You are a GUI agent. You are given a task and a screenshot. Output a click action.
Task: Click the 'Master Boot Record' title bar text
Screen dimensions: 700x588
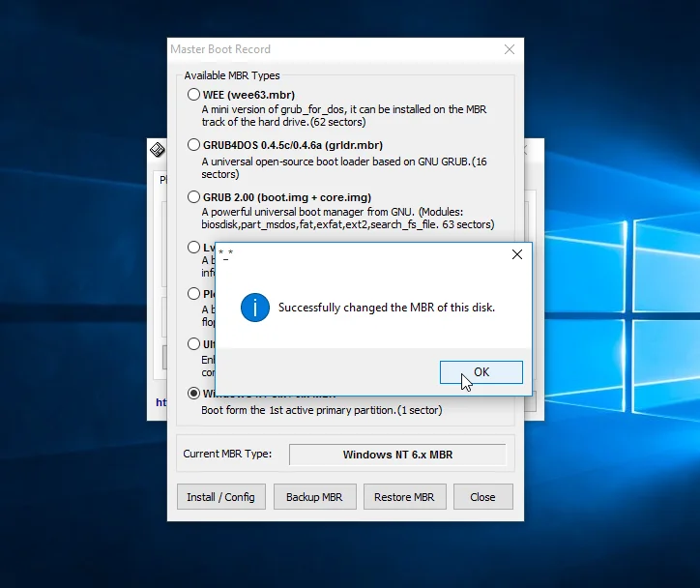point(220,49)
